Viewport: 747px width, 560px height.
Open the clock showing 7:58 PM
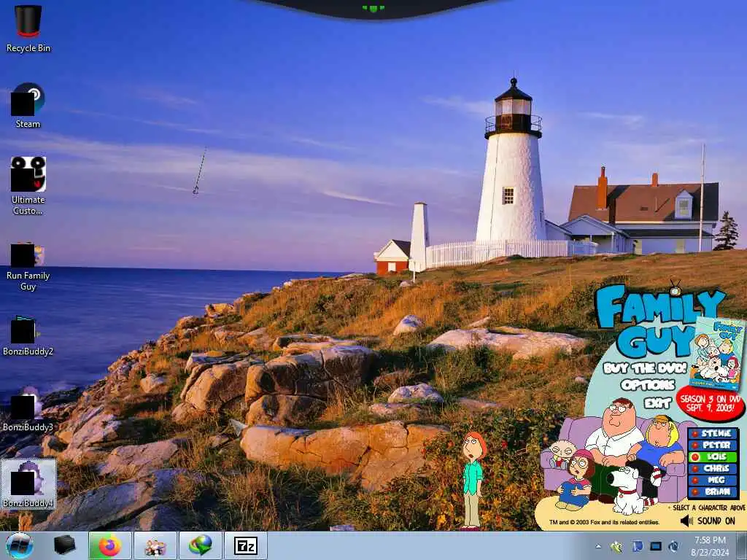tap(710, 545)
